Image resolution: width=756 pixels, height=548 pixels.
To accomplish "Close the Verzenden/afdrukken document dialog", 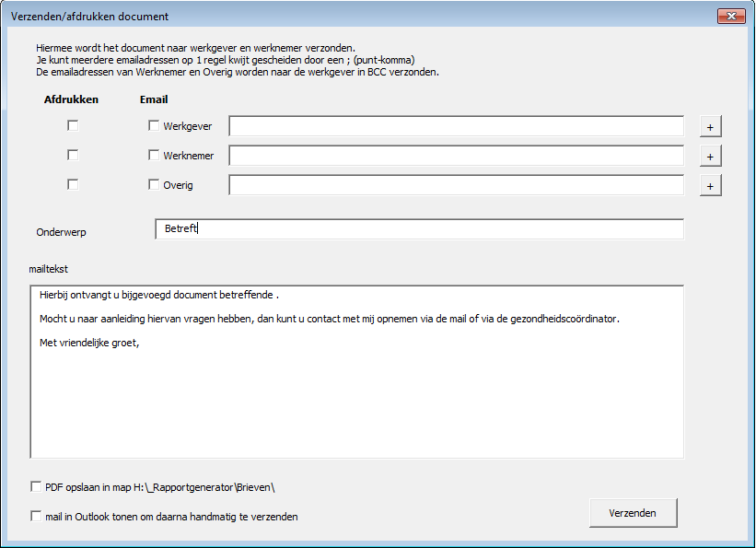I will click(730, 17).
